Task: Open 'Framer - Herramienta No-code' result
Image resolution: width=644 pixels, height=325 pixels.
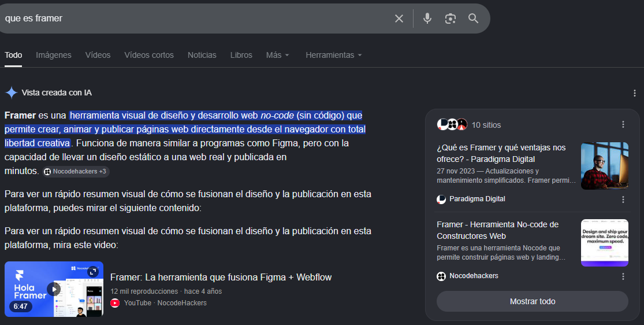Action: [498, 230]
